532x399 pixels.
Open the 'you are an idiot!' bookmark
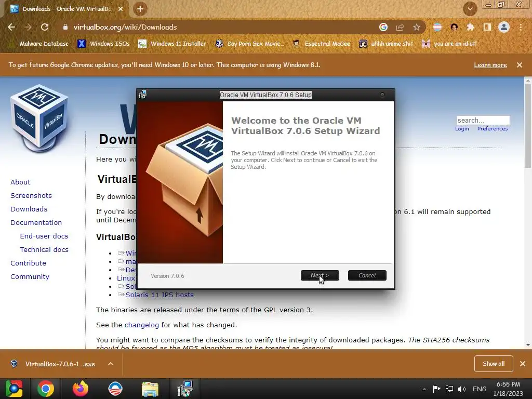pos(449,44)
